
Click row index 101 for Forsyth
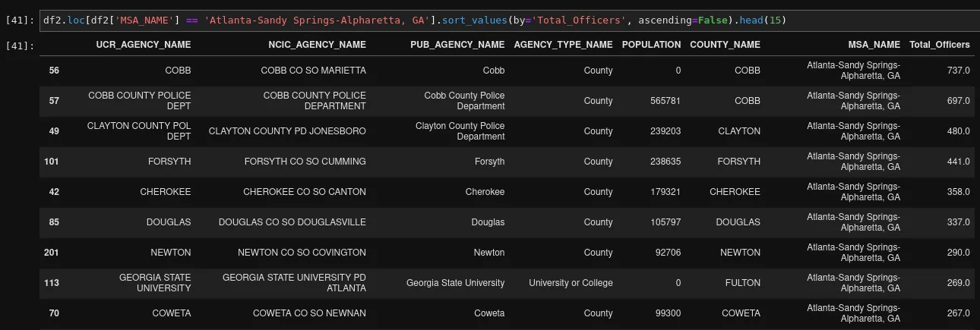pyautogui.click(x=52, y=162)
